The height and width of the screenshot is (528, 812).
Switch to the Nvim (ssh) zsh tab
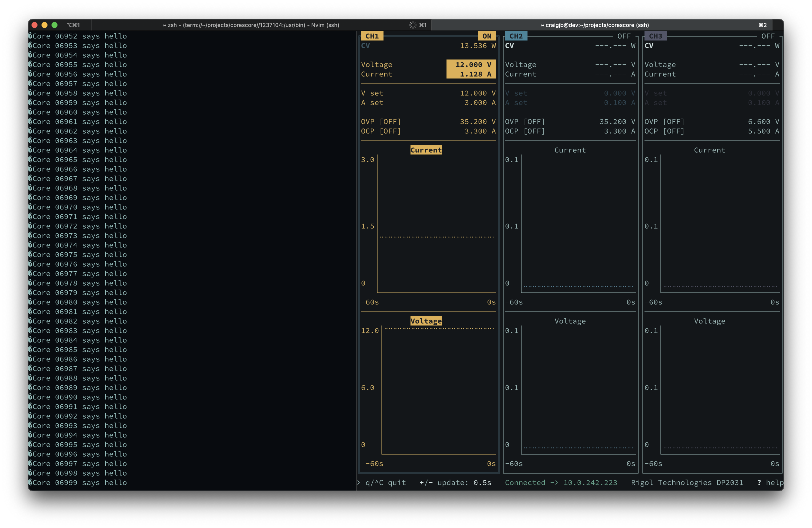[251, 25]
